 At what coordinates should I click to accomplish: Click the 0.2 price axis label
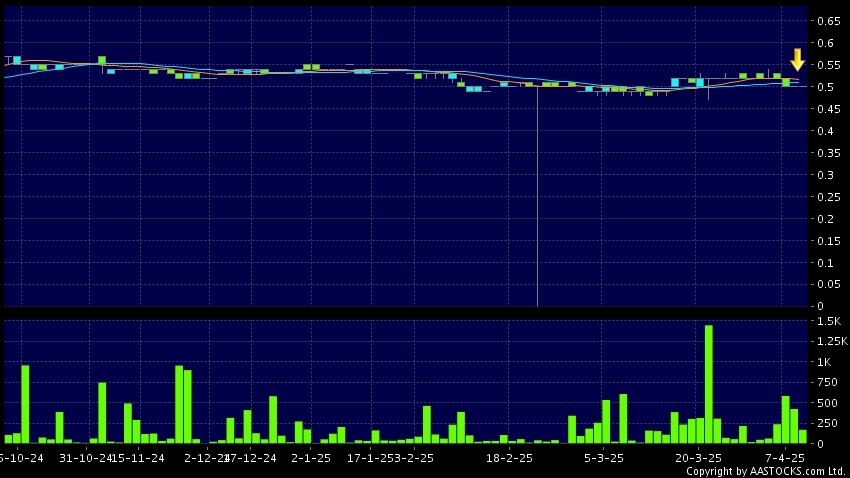pyautogui.click(x=826, y=219)
